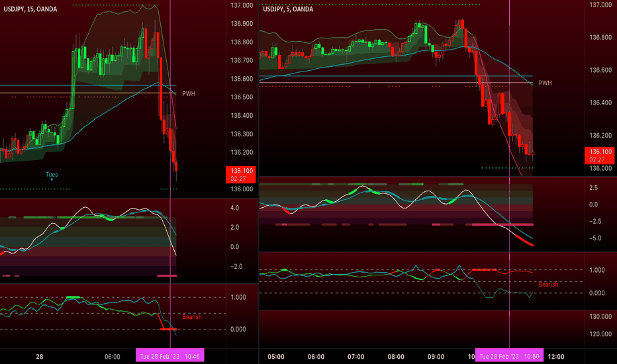Screen dimensions: 617x364
Task: Click 136.600 on the 5-minute chart price scale
Action: (600, 70)
